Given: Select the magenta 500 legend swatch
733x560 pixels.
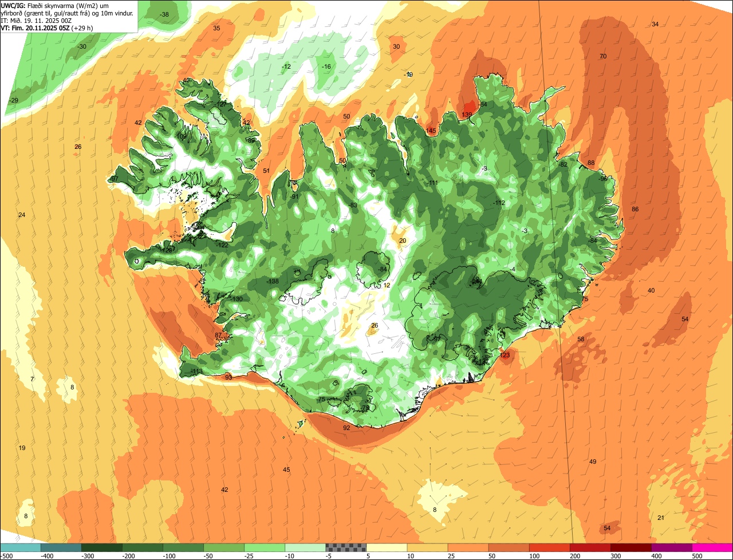Looking at the screenshot, I should click(x=712, y=547).
